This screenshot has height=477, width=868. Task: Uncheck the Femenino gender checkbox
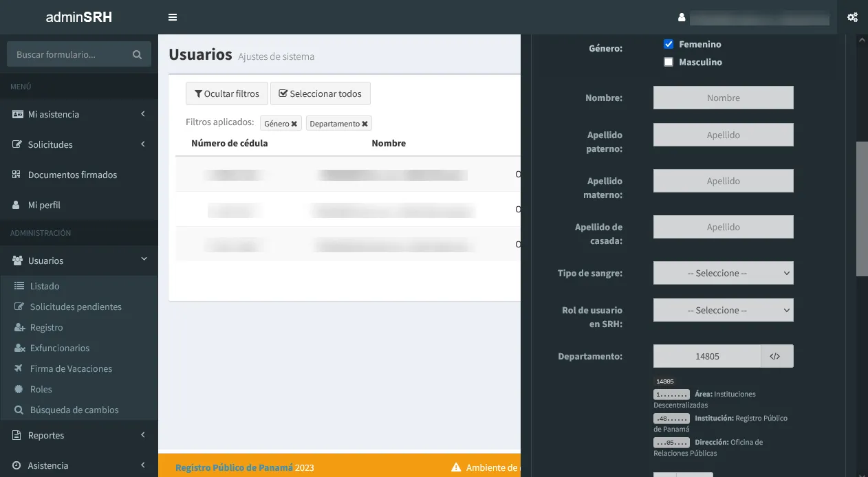tap(669, 44)
